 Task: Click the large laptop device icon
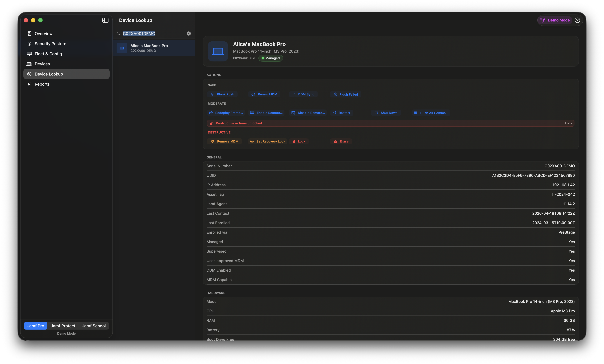click(218, 51)
